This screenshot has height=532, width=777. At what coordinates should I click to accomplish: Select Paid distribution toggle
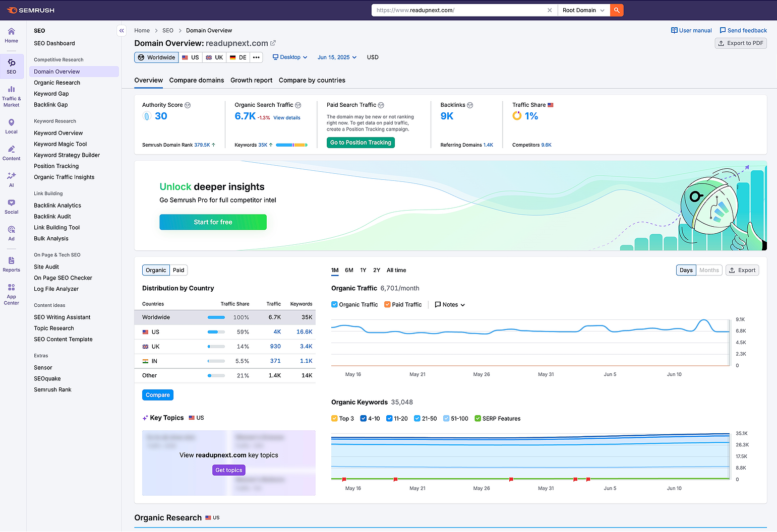point(178,271)
